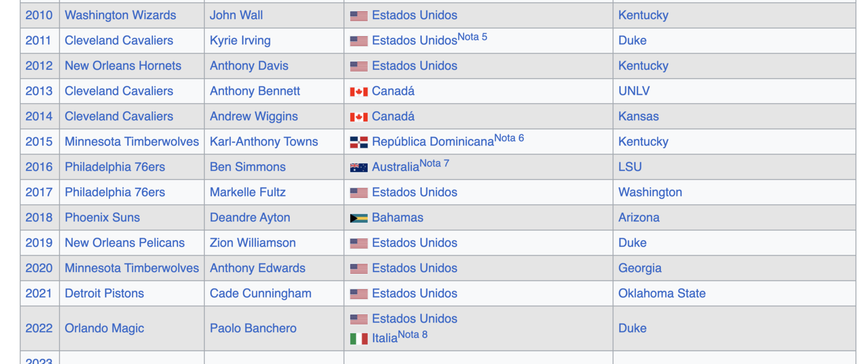
Task: Open the Kyrie Irving player link
Action: pyautogui.click(x=240, y=41)
